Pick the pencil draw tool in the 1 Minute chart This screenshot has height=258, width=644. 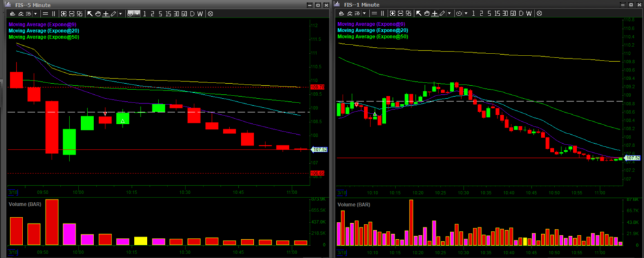[x=442, y=14]
